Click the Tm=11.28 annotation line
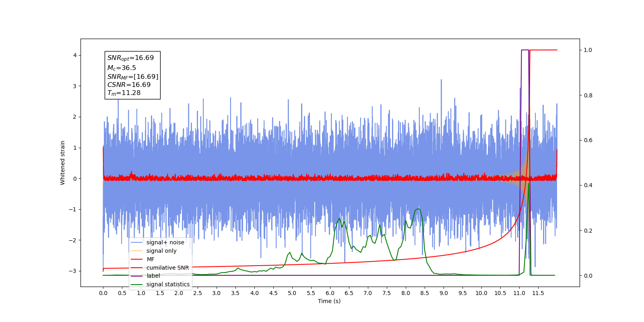 point(124,93)
